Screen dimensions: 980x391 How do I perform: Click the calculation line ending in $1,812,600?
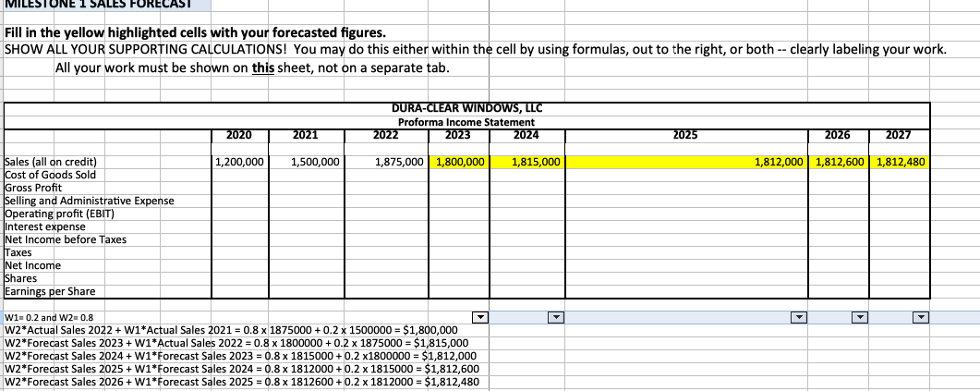click(242, 370)
